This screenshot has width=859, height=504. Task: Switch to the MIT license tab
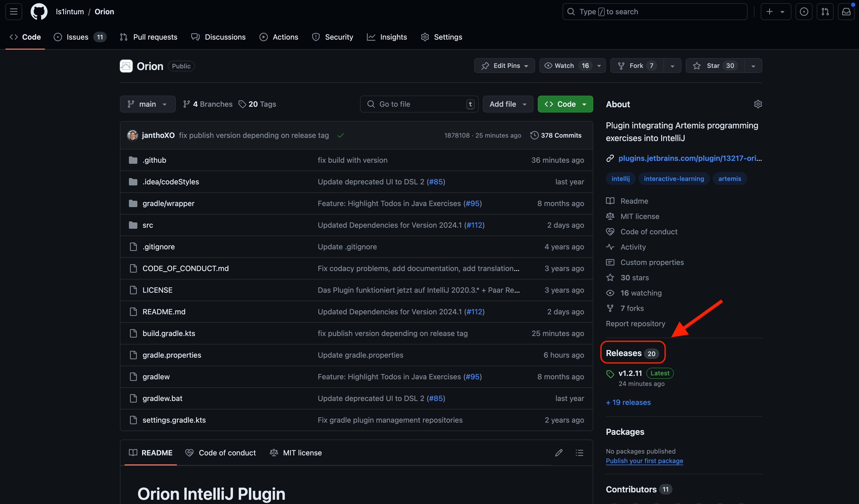tap(296, 452)
